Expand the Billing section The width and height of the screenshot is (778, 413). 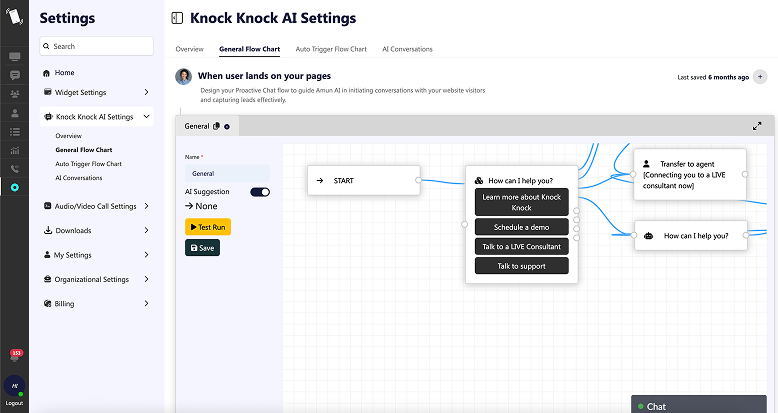(146, 303)
